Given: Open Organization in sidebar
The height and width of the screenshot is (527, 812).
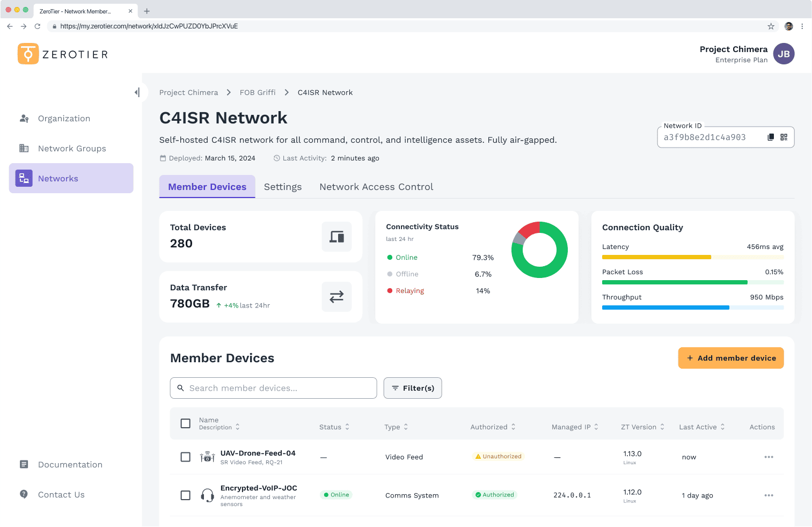Looking at the screenshot, I should point(71,119).
